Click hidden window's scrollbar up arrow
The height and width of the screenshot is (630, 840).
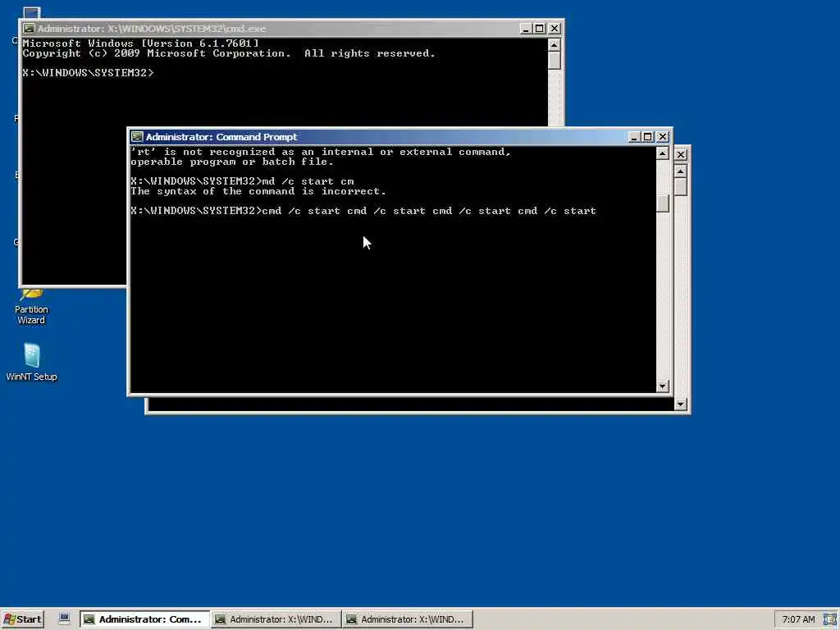click(x=680, y=171)
